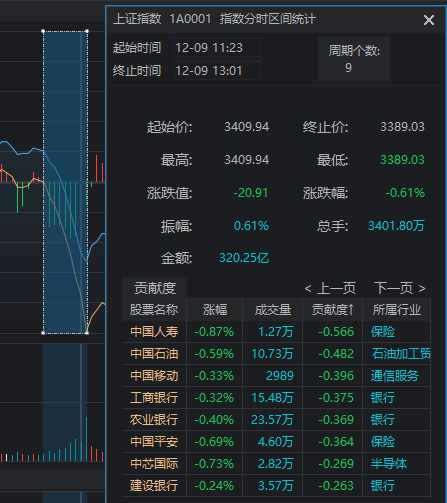Click the 金额 value 320.25亿

point(244,258)
